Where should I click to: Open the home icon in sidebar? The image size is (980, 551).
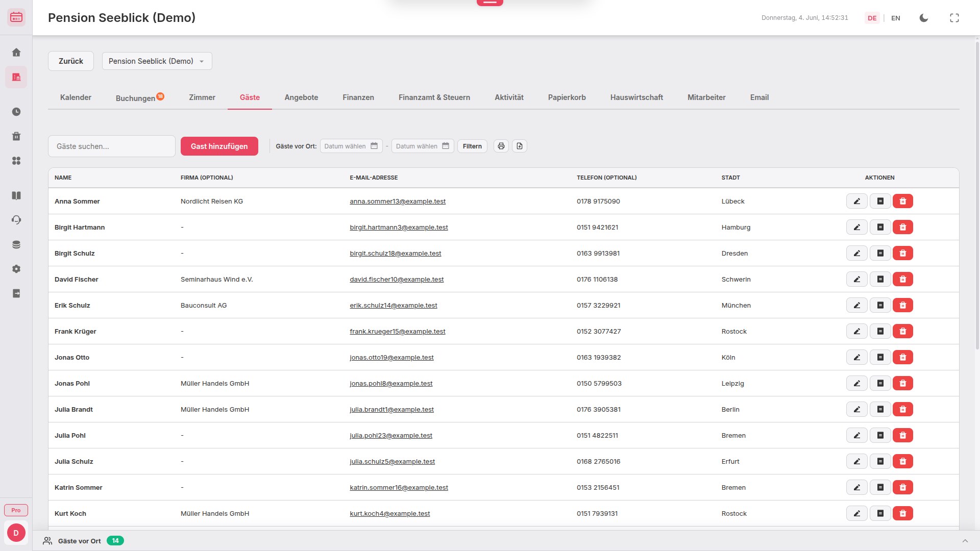(16, 53)
